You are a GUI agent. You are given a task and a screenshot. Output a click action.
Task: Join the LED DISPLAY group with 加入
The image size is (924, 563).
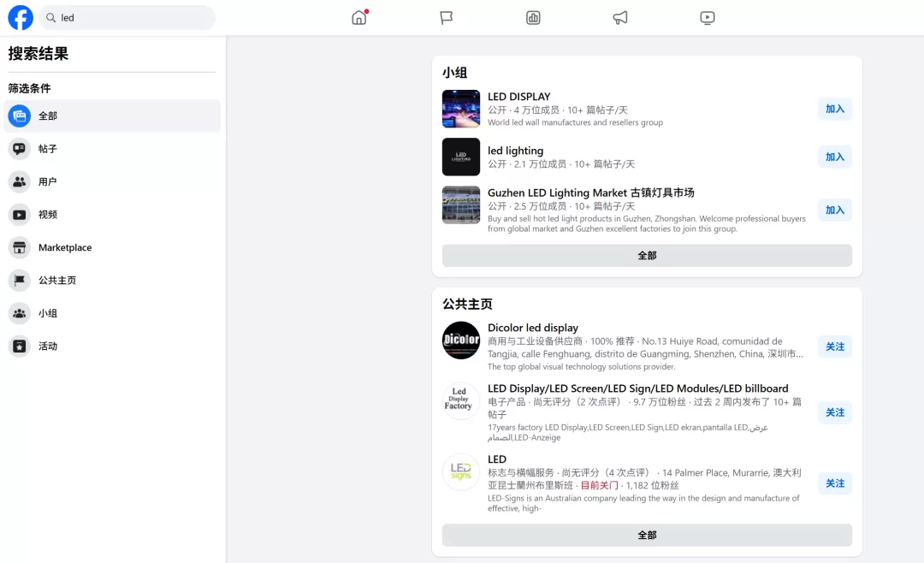(834, 109)
